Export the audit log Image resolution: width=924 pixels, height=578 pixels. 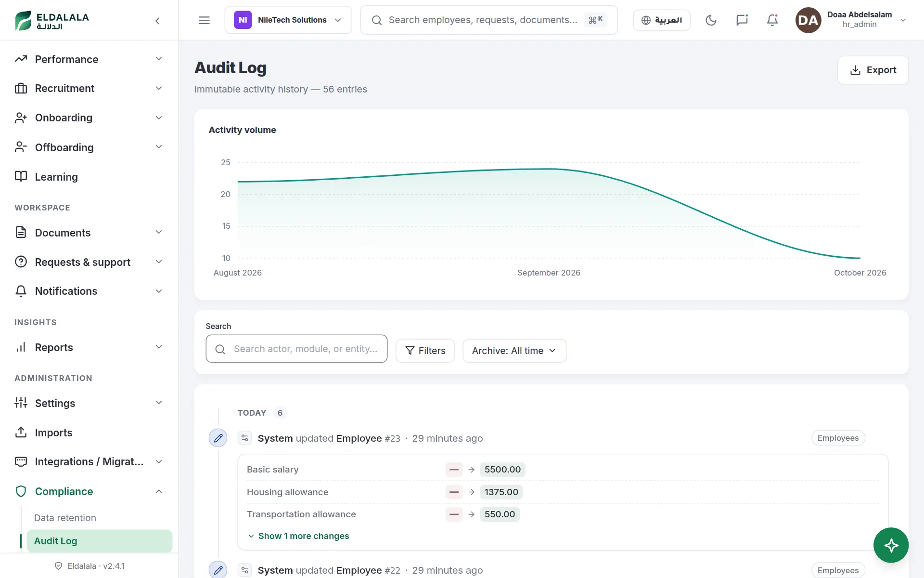point(873,70)
